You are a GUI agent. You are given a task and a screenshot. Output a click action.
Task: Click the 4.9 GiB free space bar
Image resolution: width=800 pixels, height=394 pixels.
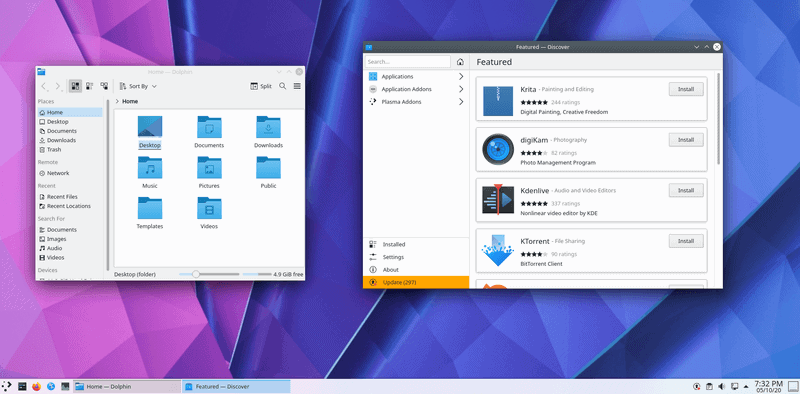coord(273,275)
